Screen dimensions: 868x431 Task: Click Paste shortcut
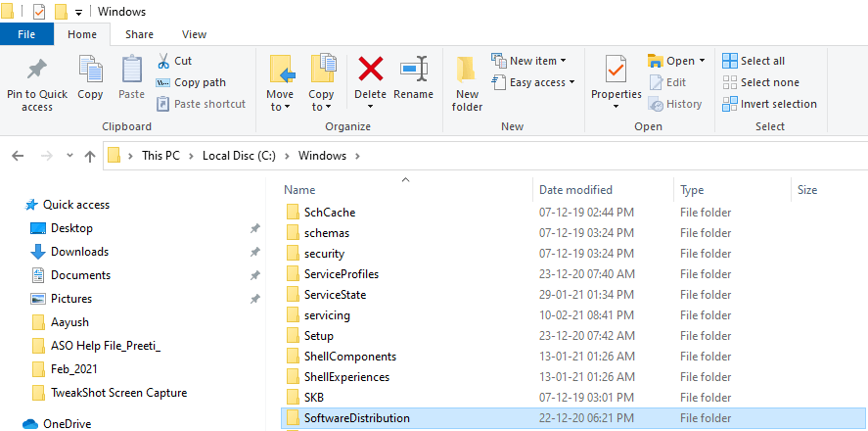201,104
